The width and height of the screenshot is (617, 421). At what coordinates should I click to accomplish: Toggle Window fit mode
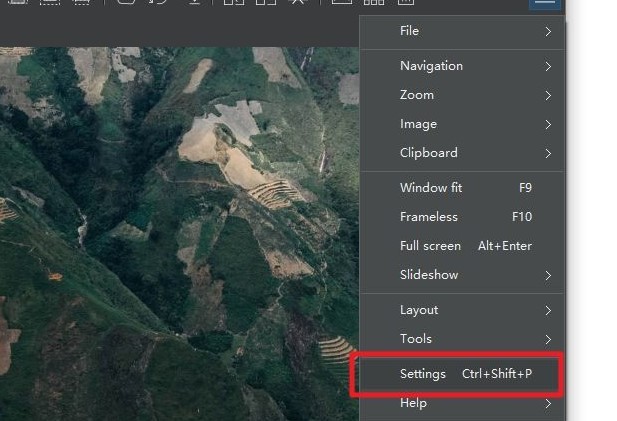coord(462,188)
